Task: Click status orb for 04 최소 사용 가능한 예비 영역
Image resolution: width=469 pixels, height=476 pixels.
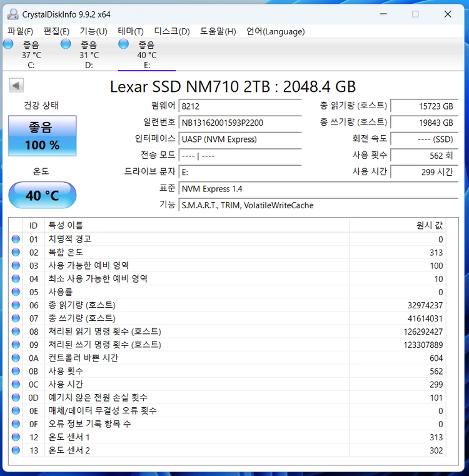Action: click(16, 279)
